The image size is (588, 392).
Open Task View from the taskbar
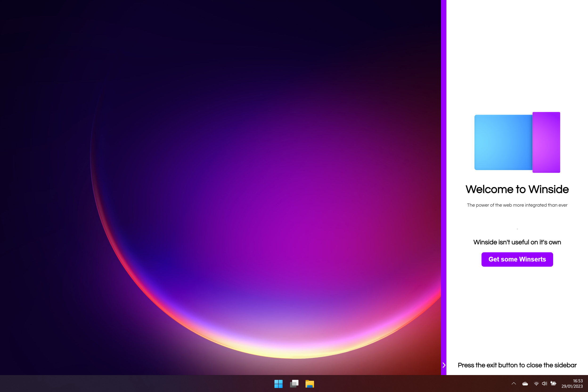[294, 384]
